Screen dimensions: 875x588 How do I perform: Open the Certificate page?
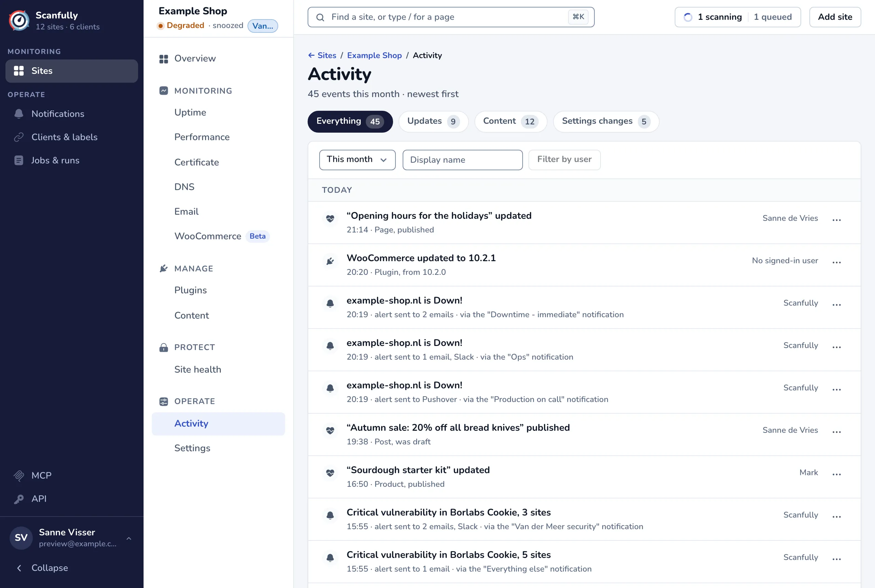point(218,162)
